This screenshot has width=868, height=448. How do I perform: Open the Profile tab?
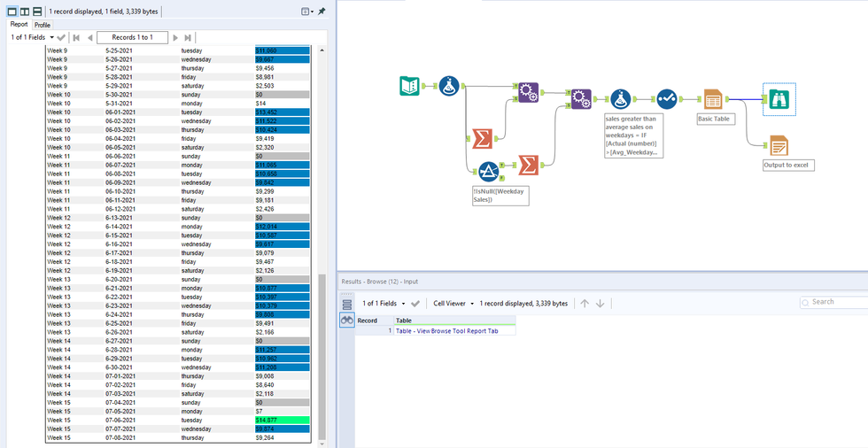click(43, 25)
